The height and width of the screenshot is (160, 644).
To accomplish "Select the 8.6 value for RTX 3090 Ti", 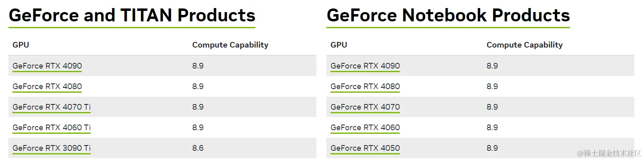I will click(198, 148).
